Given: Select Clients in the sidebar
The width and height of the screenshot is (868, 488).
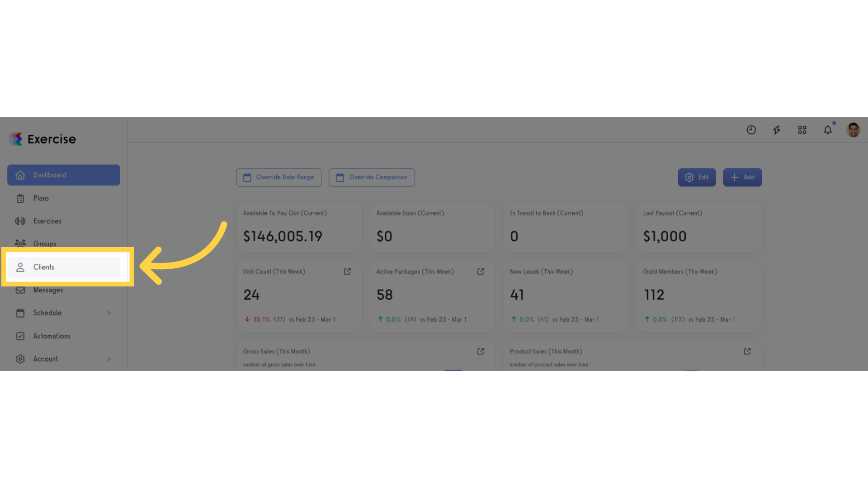Looking at the screenshot, I should (64, 267).
